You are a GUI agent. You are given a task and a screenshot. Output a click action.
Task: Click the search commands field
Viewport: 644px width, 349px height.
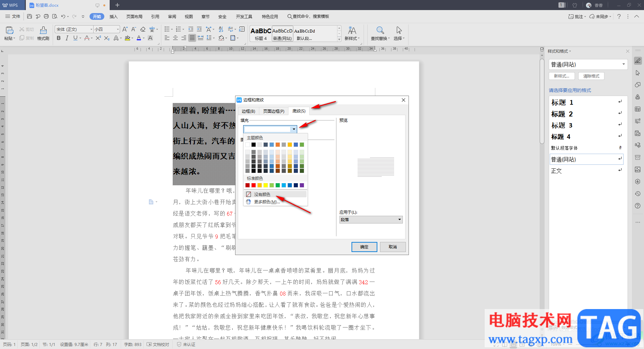tap(308, 16)
